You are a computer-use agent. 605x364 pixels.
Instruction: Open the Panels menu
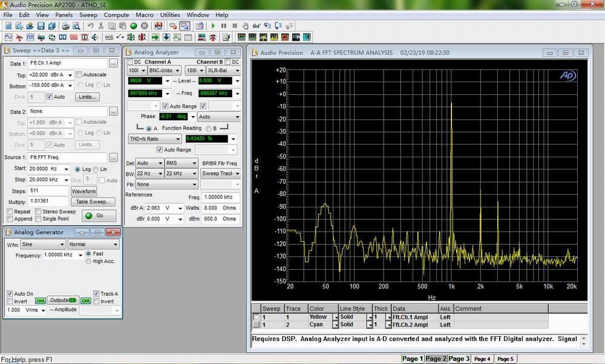64,15
